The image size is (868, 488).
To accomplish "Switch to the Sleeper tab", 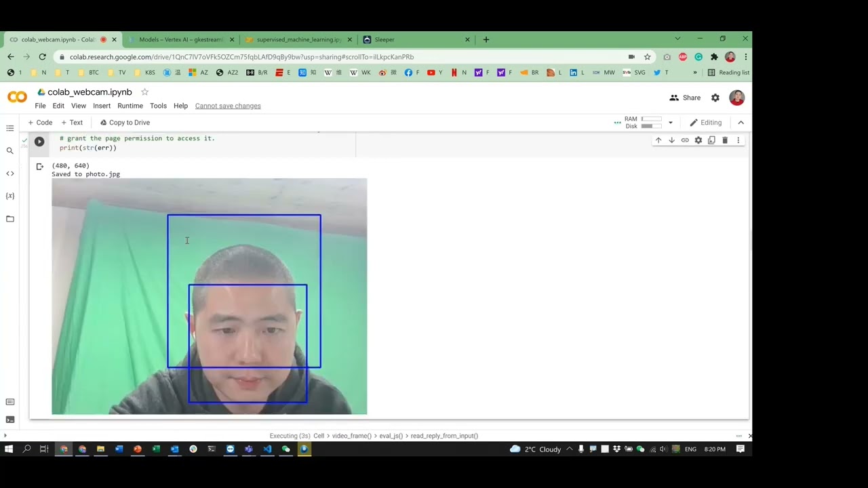I will (416, 39).
